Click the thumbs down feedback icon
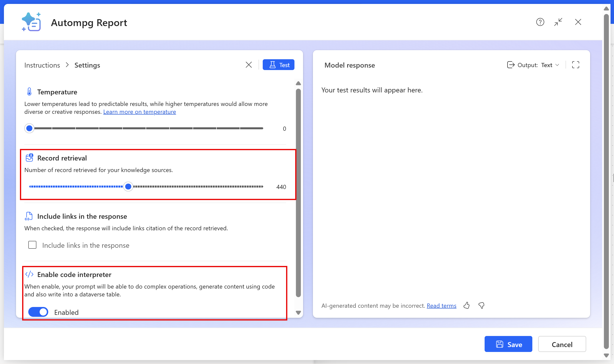Viewport: 614px width, 364px height. point(481,306)
